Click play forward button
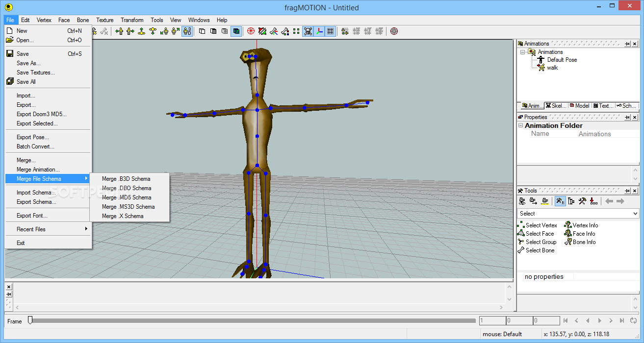Viewport: 644px width, 343px height. click(x=599, y=321)
